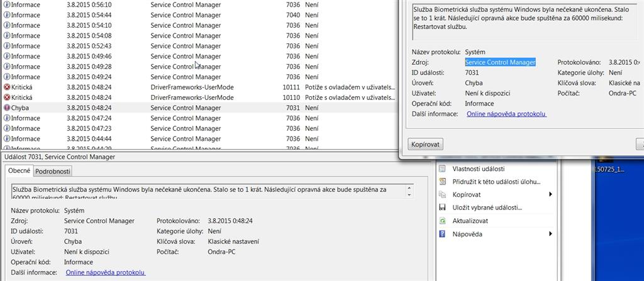Click event ID 7031 in the event list
Screen dimensions: 644x281
[x=294, y=107]
